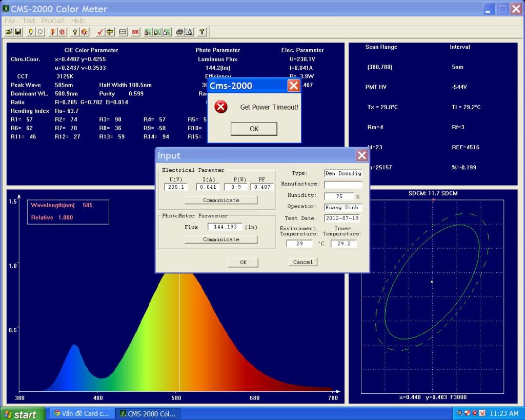This screenshot has width=525, height=420.
Task: Click the leftmost round tray icon
Action: (x=460, y=413)
